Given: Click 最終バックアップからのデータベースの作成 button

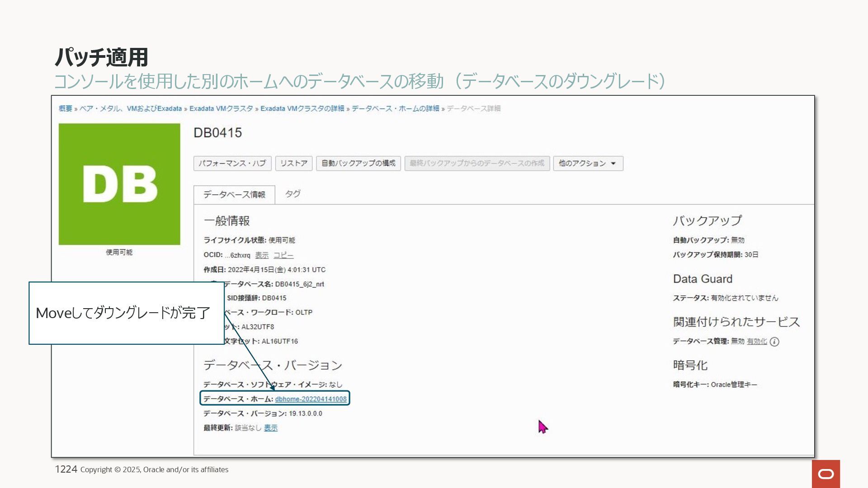Looking at the screenshot, I should coord(477,163).
